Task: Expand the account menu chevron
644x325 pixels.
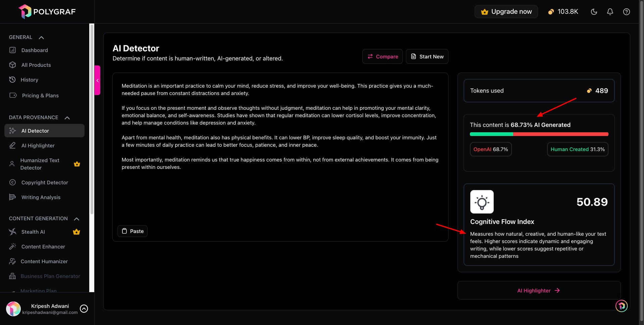Action: 84,309
